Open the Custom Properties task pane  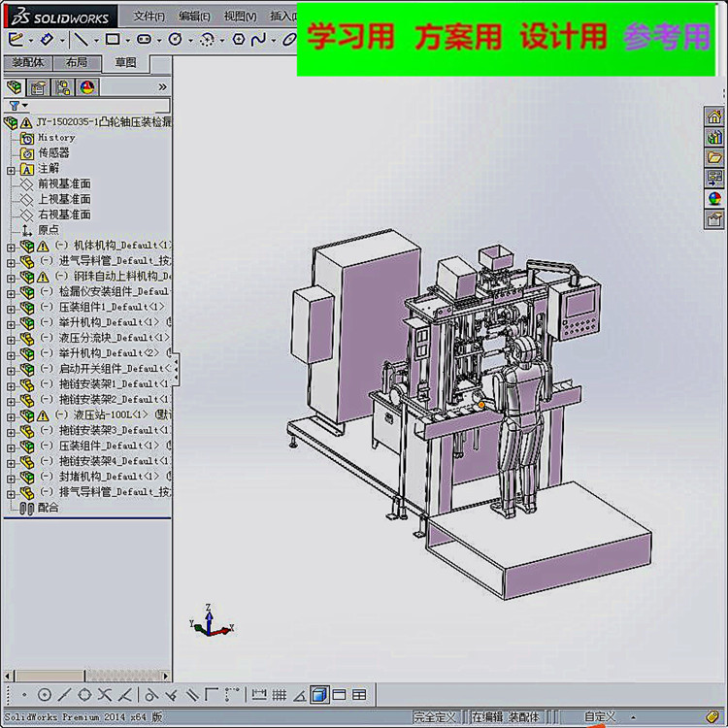tap(714, 219)
